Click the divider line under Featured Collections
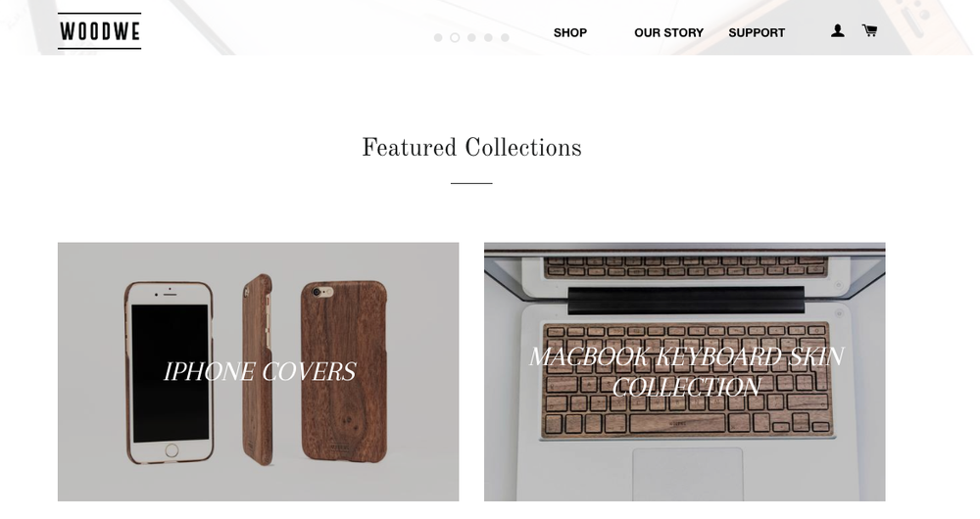The width and height of the screenshot is (980, 519). coord(472,183)
